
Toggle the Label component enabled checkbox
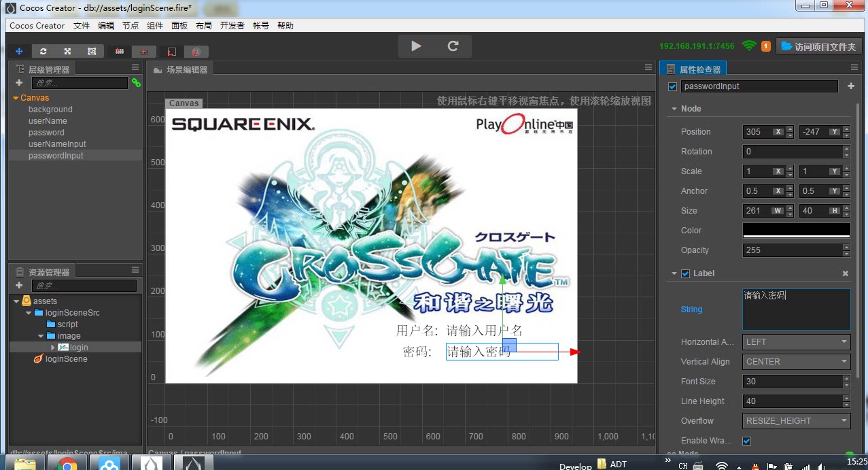pos(685,273)
